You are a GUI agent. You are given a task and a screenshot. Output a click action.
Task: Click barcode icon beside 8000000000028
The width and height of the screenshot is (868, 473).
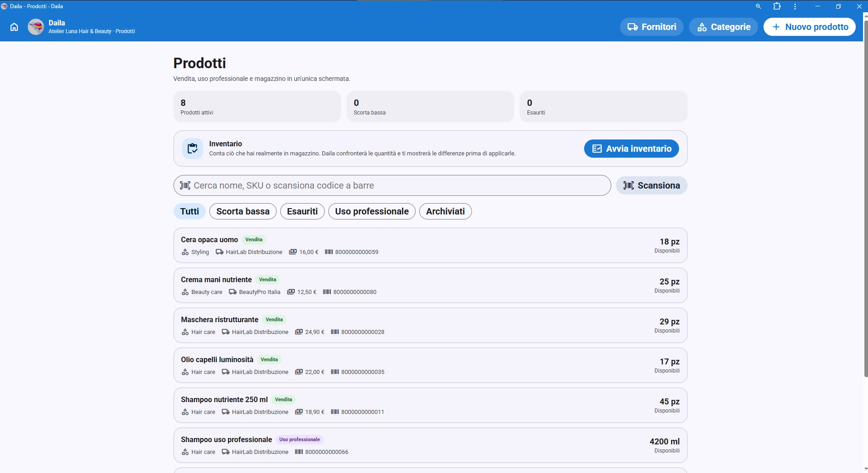click(x=335, y=332)
